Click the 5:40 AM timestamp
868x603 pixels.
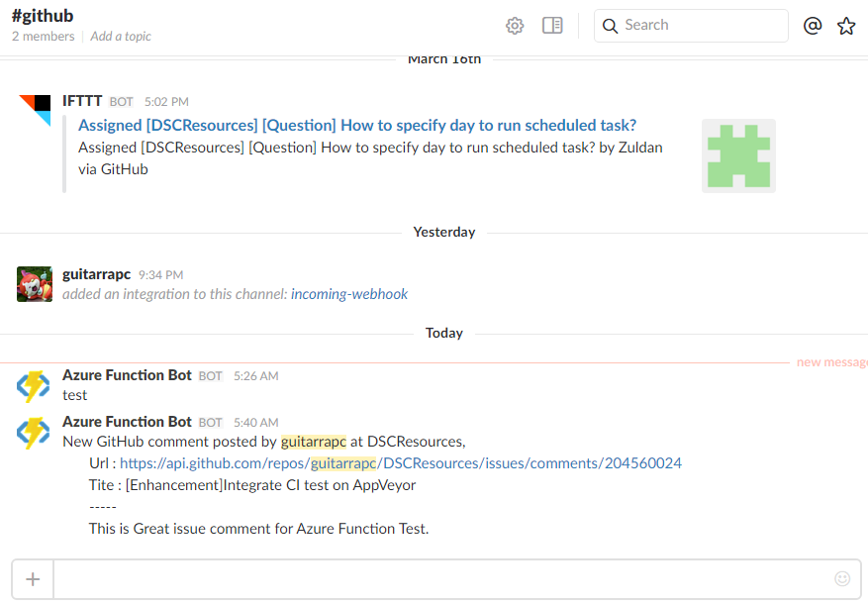255,423
